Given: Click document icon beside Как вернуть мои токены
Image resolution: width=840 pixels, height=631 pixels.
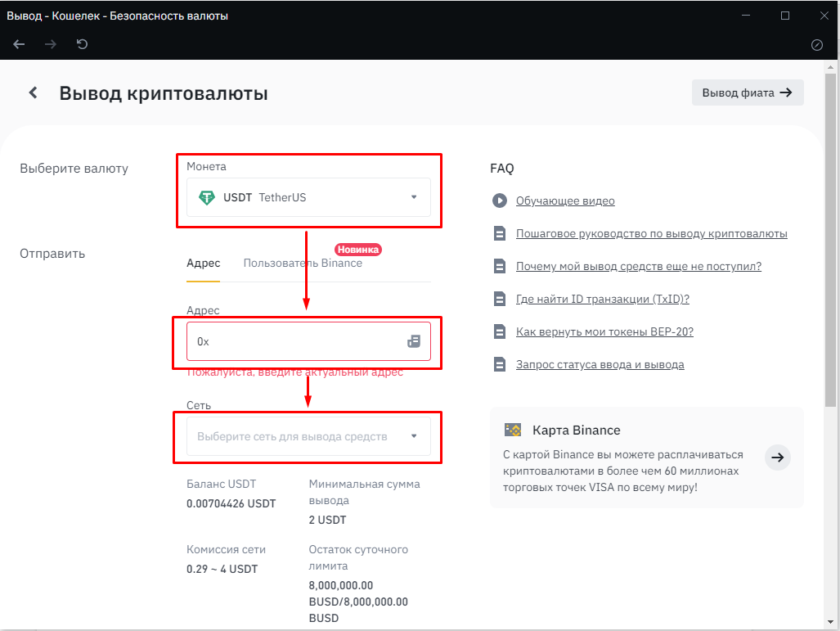Looking at the screenshot, I should point(499,331).
